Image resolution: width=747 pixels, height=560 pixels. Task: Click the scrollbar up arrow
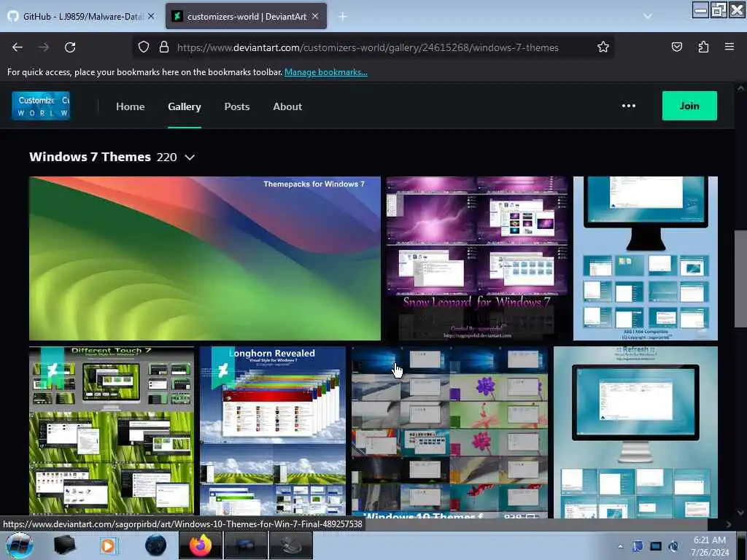(740, 88)
